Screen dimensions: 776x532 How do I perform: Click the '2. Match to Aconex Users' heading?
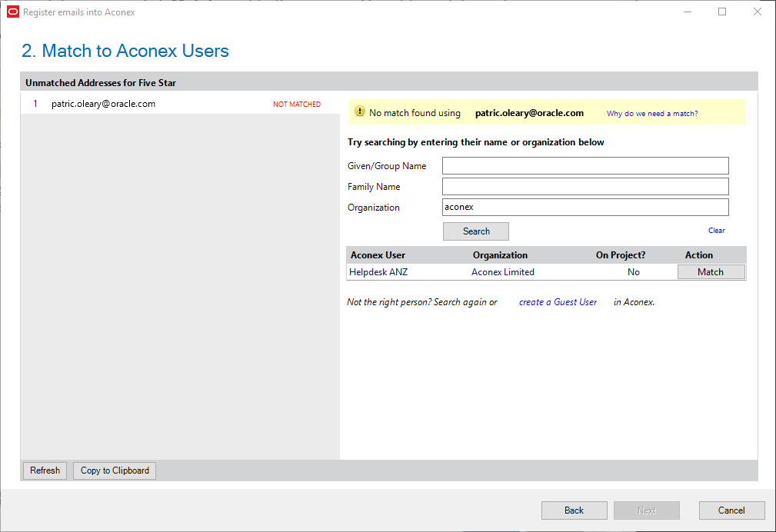click(125, 51)
